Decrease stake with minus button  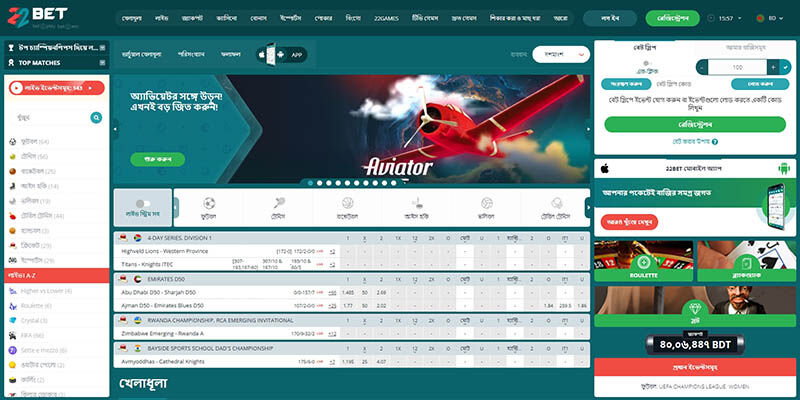(702, 67)
